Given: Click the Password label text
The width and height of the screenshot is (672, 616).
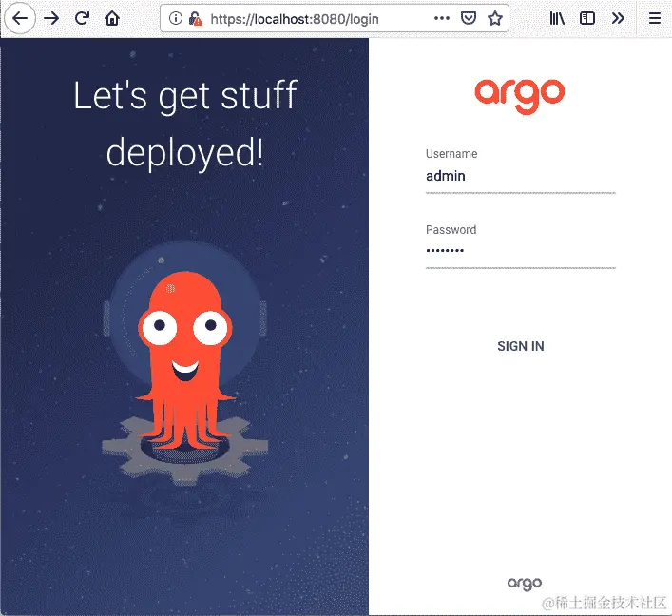Looking at the screenshot, I should coord(451,230).
